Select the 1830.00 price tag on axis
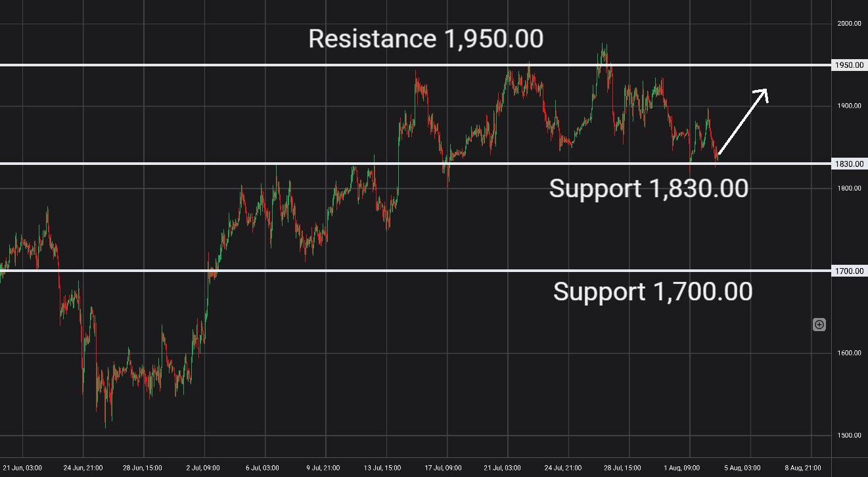 [850, 164]
